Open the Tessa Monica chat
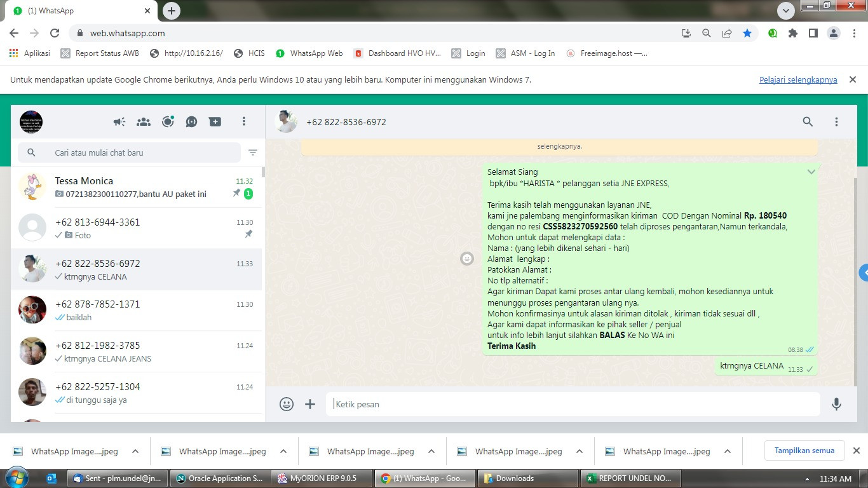The image size is (868, 488). point(137,187)
